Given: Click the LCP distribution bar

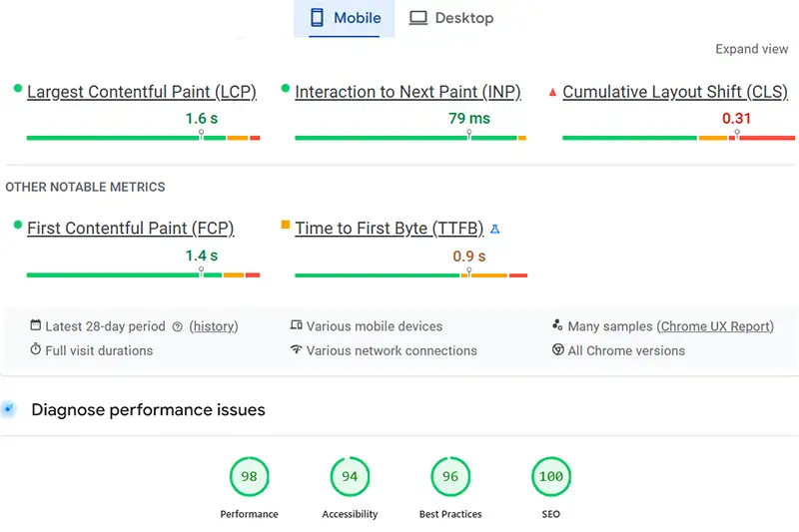Looking at the screenshot, I should coord(143,138).
